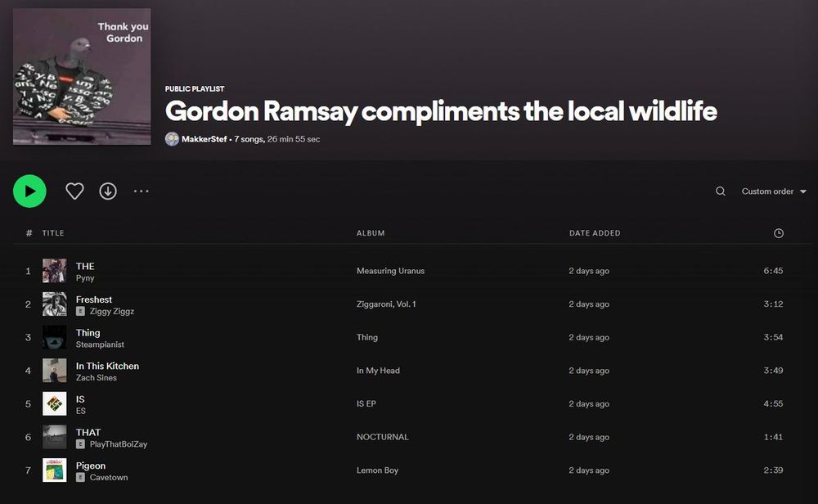This screenshot has height=504, width=818.
Task: Click the duration 3:49 of In This Kitchen
Action: point(773,371)
